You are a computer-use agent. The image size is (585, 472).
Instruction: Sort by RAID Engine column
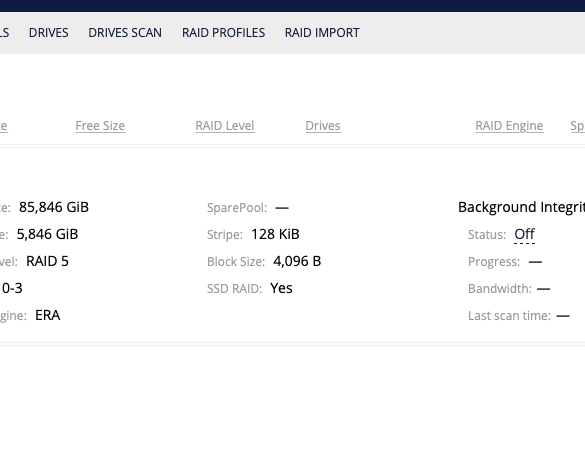509,126
